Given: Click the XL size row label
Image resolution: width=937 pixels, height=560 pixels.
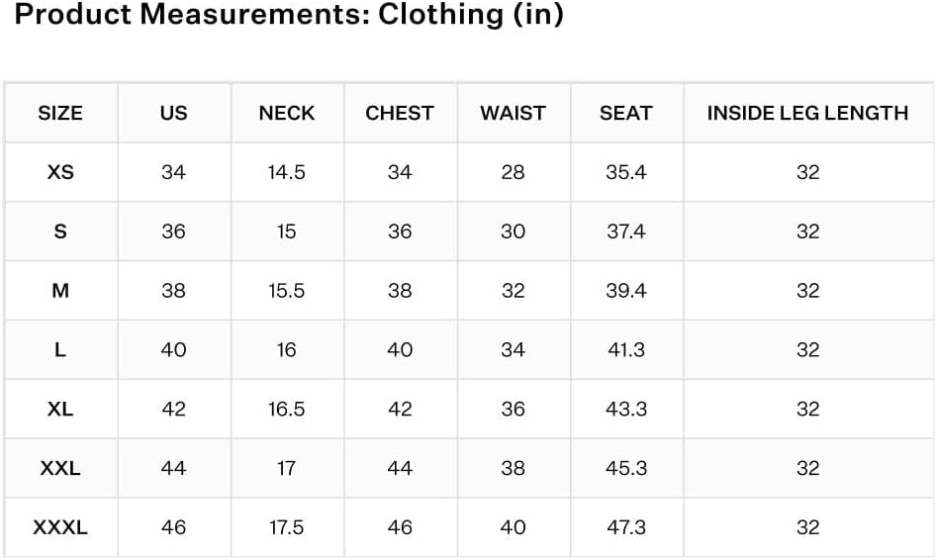Looking at the screenshot, I should [60, 409].
